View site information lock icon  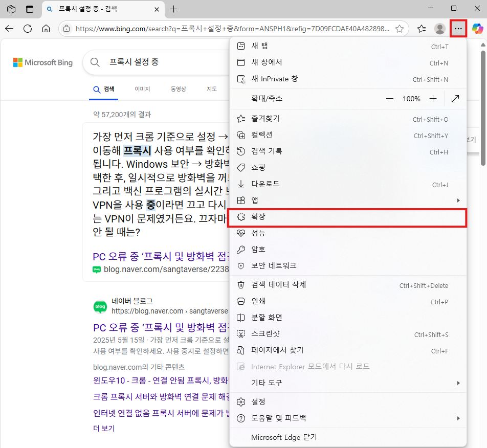(67, 29)
